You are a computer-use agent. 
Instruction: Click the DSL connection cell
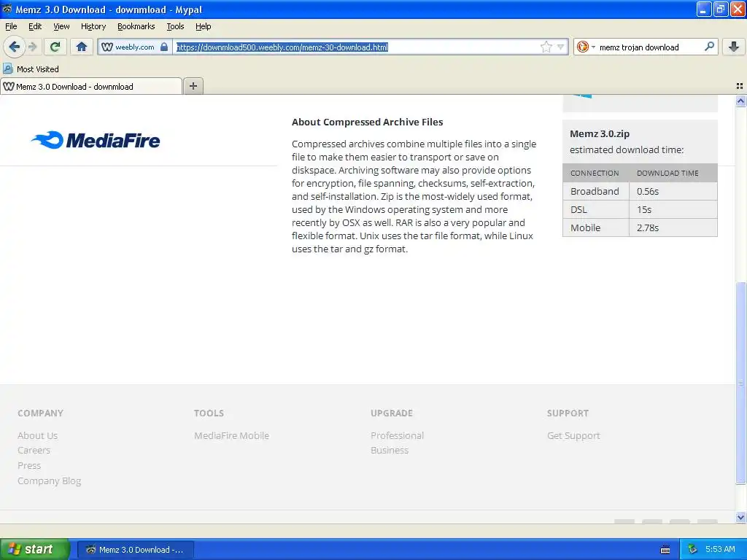(595, 209)
